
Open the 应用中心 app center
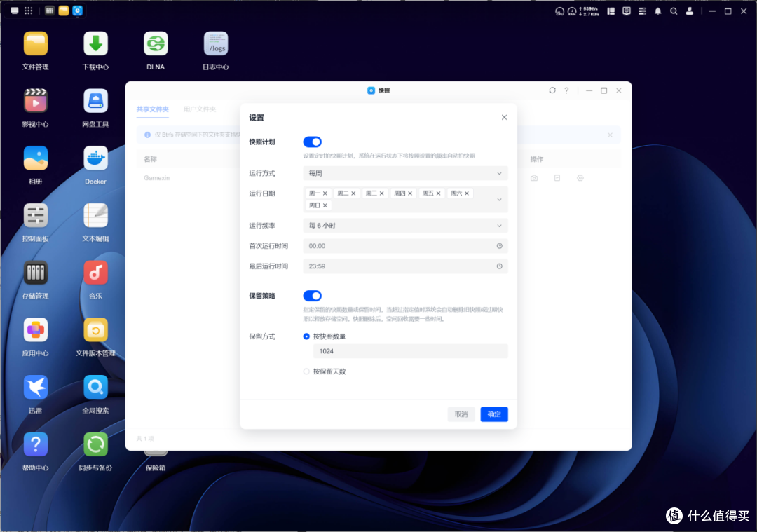[35, 330]
